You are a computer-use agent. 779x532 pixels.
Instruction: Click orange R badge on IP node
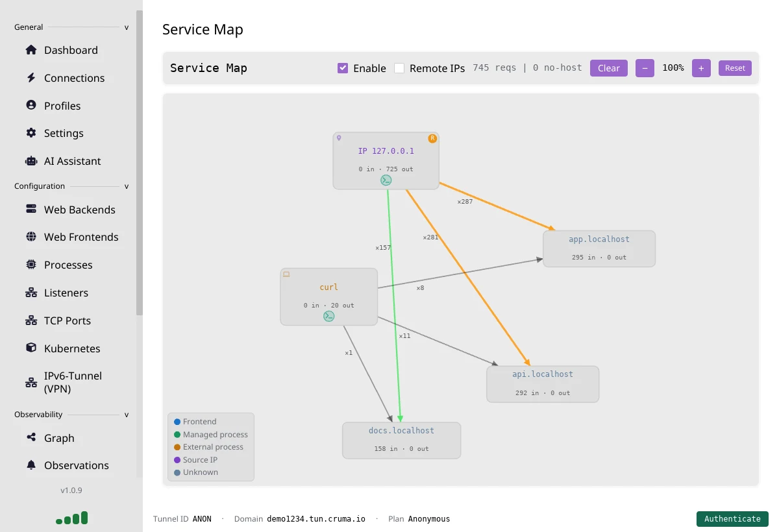point(432,138)
